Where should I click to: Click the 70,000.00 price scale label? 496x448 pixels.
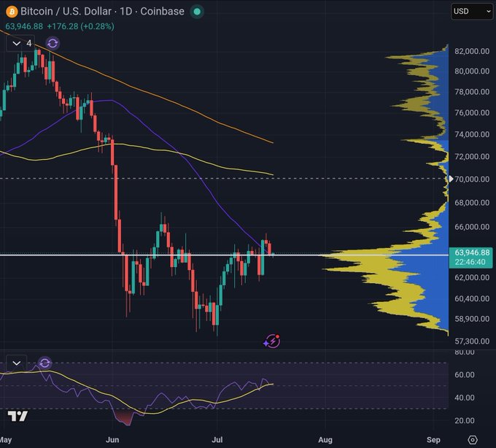pos(472,179)
